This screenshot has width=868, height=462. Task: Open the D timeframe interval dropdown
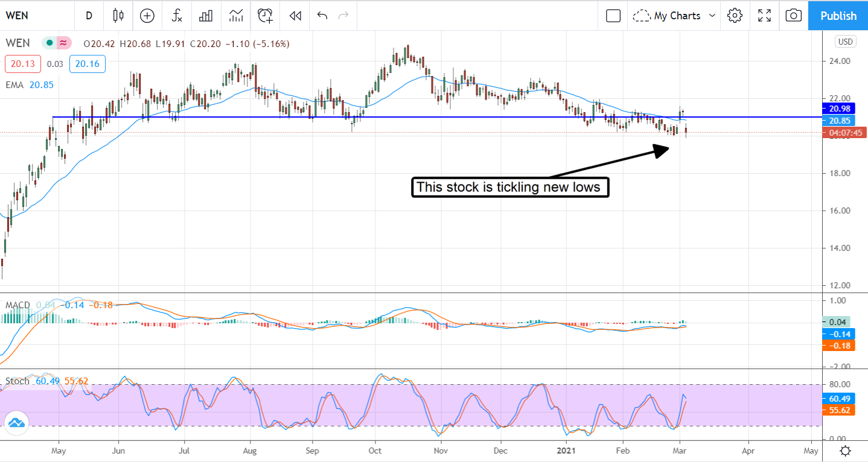tap(89, 16)
